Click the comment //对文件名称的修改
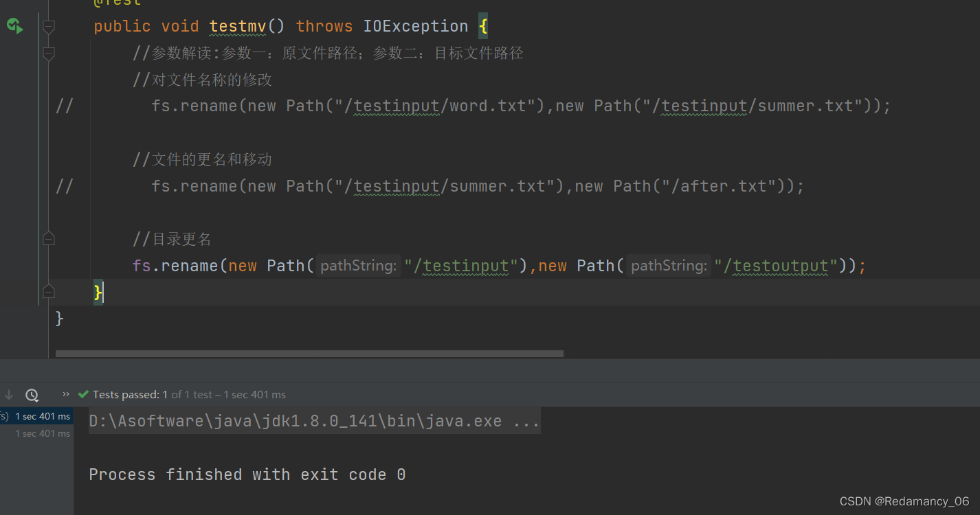 203,80
